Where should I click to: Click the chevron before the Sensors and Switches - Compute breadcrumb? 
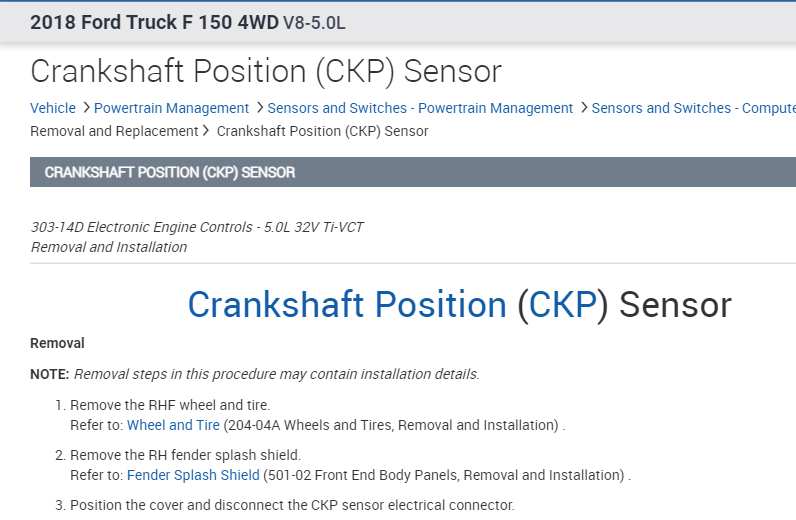(583, 108)
